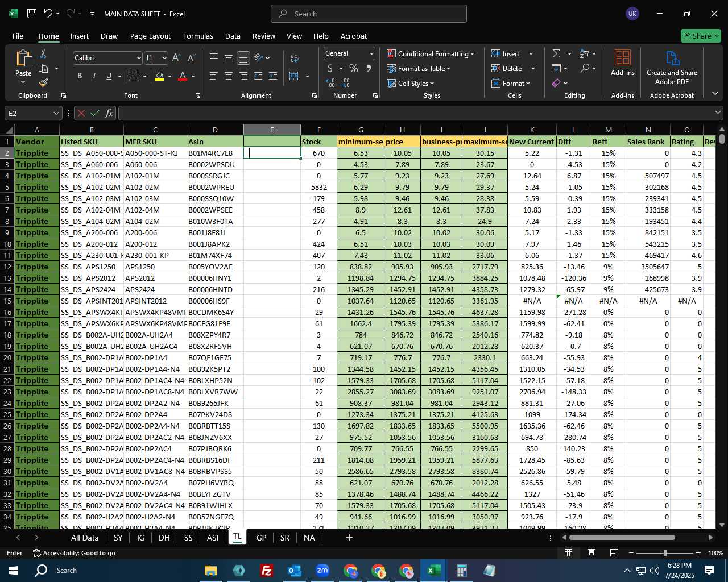728x582 pixels.
Task: Expand Format as Table menu
Action: point(419,68)
